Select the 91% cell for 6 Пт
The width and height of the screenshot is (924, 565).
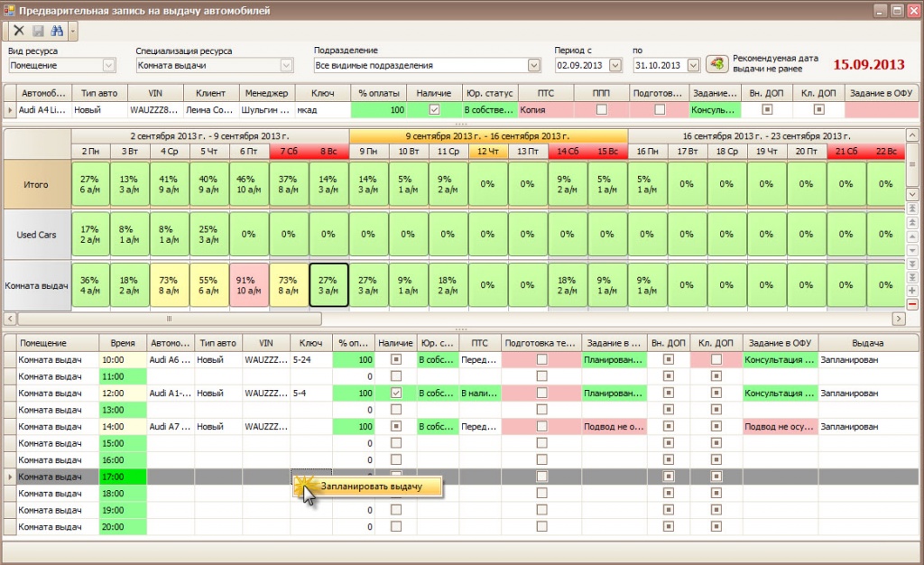pyautogui.click(x=249, y=285)
